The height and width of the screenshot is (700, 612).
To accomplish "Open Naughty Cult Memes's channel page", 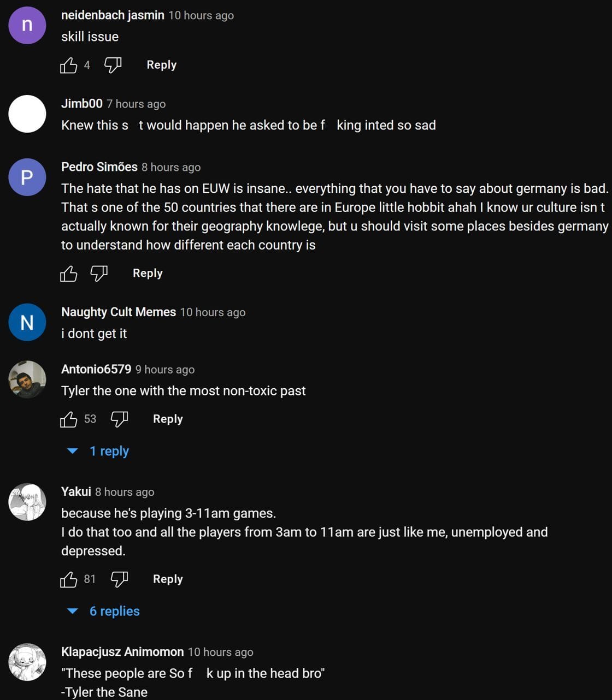I will (118, 312).
